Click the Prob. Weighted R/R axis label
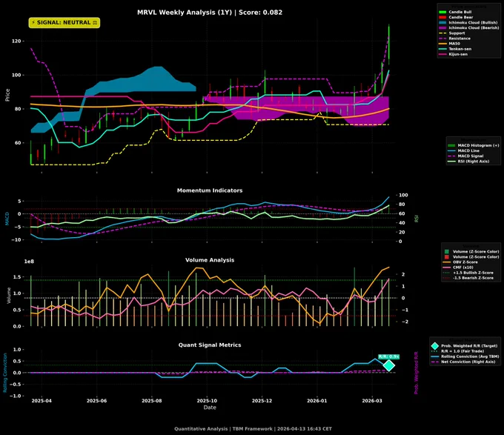The image size is (504, 435). point(416,373)
